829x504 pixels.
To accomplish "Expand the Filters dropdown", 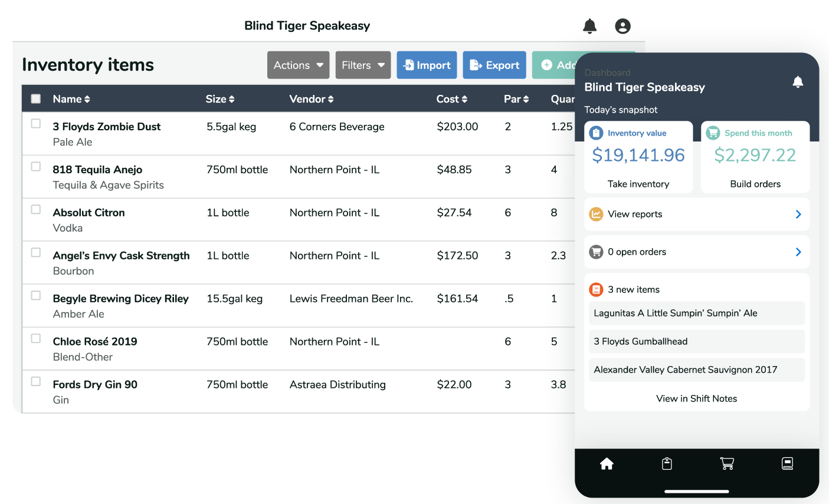I will tap(363, 65).
